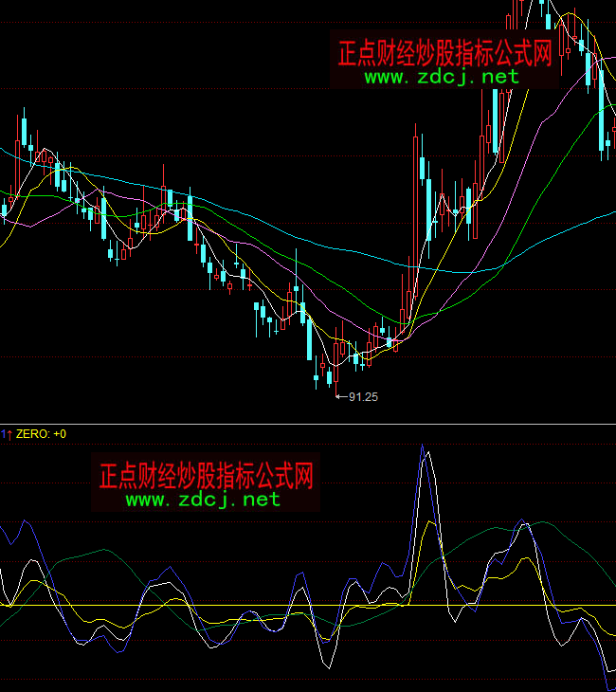Click the red Chinese watermark in indicator panel
Viewport: 616px width, 692px height.
point(206,473)
